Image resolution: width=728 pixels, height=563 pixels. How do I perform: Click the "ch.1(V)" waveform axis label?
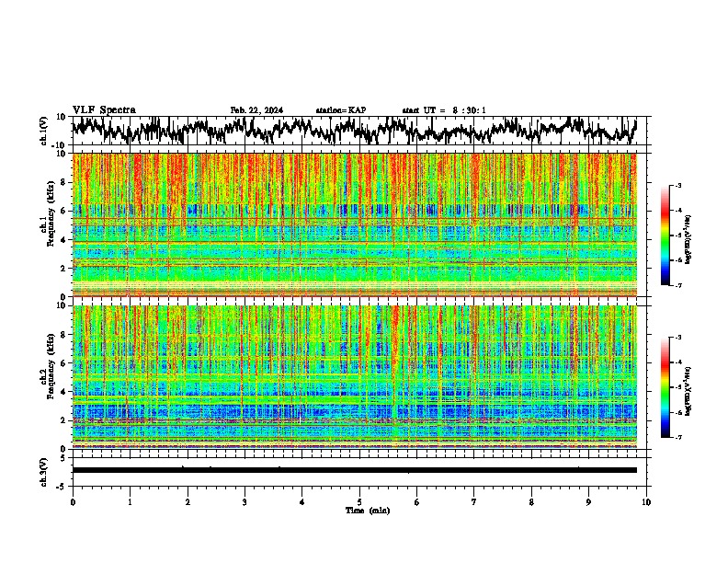coord(44,131)
